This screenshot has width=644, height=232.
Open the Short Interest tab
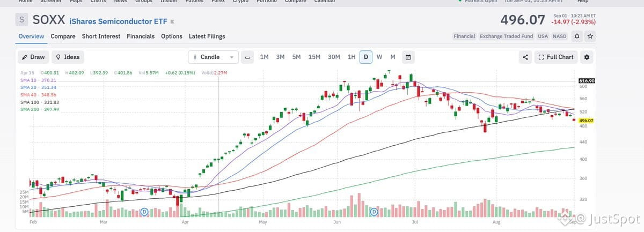[102, 36]
